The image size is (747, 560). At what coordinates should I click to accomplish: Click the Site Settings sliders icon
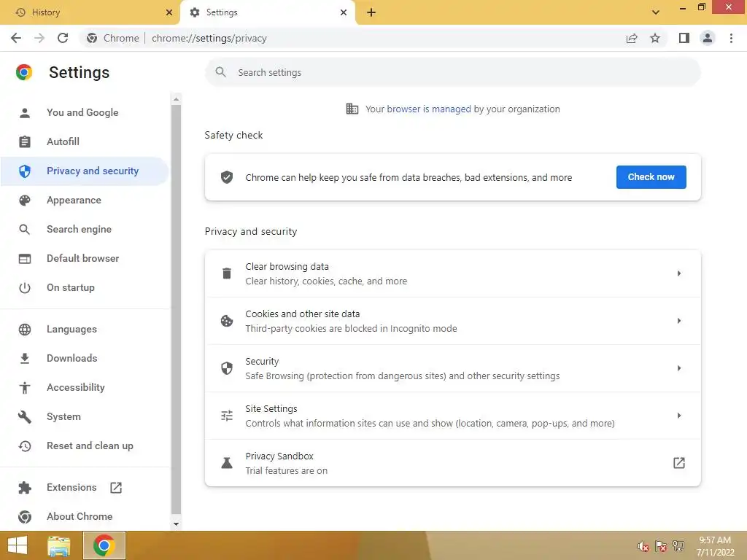(227, 416)
